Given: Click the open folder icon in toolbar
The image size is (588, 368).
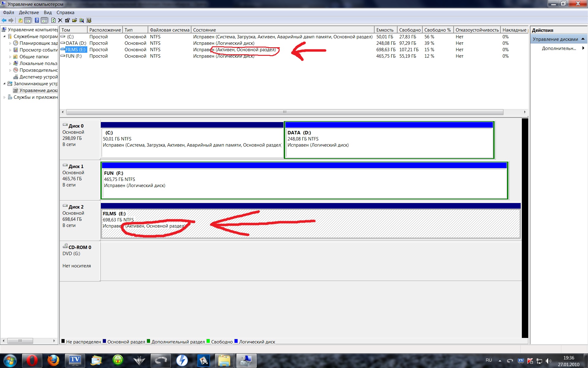Looking at the screenshot, I should (x=74, y=20).
